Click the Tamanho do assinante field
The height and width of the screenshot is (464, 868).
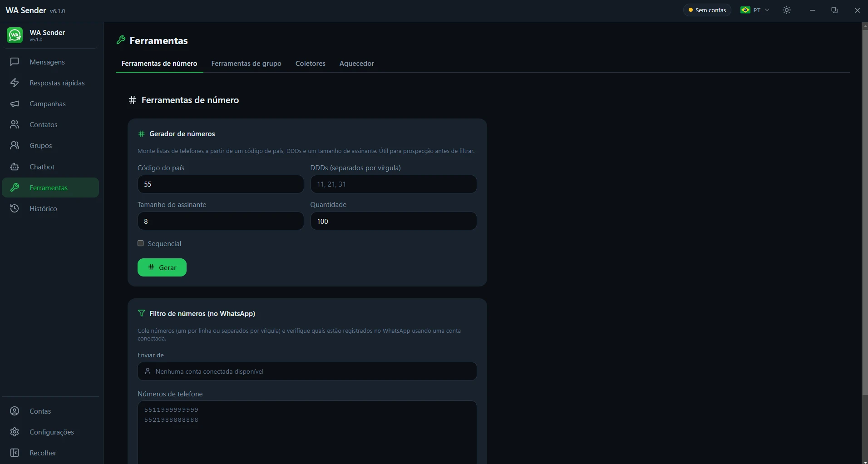221,221
